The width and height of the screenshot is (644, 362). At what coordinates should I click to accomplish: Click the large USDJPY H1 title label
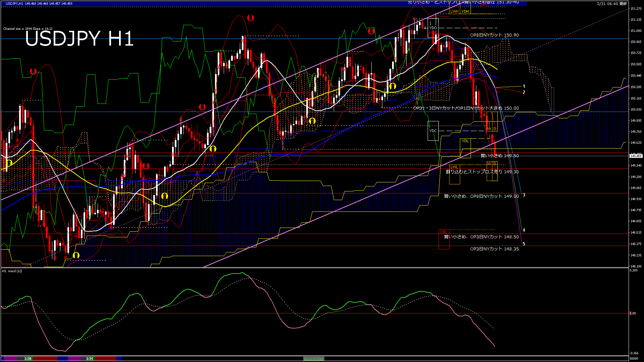(79, 39)
